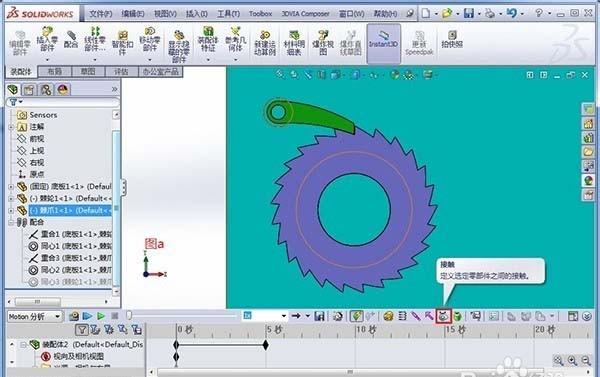The image size is (600, 377).
Task: Open dropdown arrow under 移动零部件
Action: click(150, 60)
